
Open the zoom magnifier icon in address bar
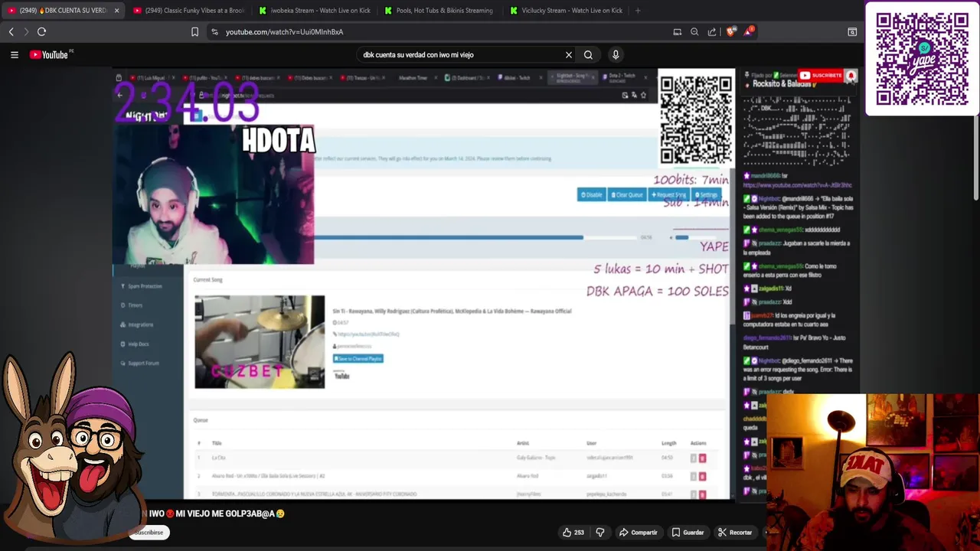point(694,32)
